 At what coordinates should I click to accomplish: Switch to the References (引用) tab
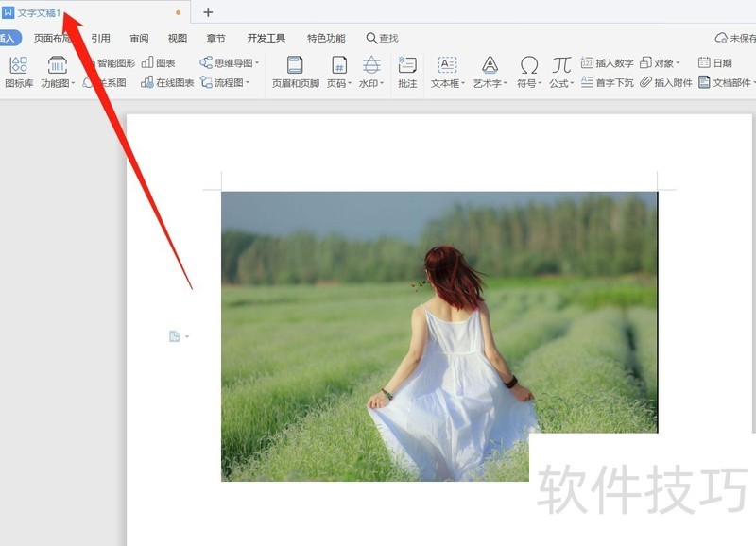point(100,39)
